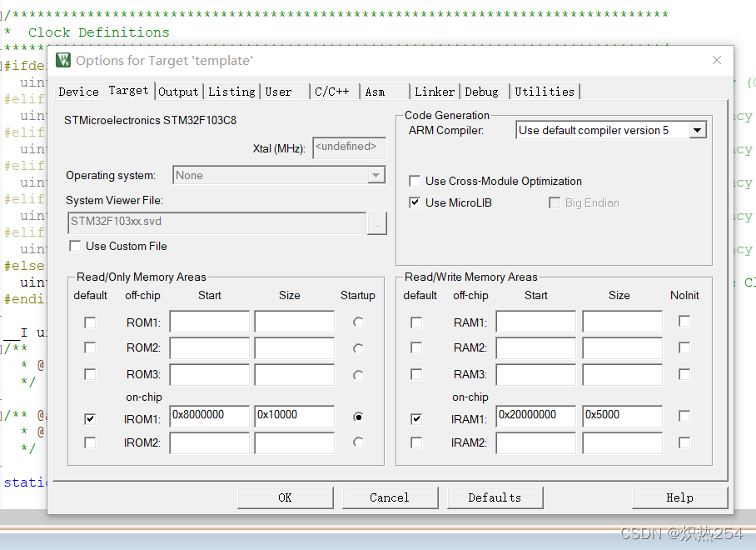Check the RAM3 default checkbox
Viewport: 756px width, 550px height.
point(416,374)
